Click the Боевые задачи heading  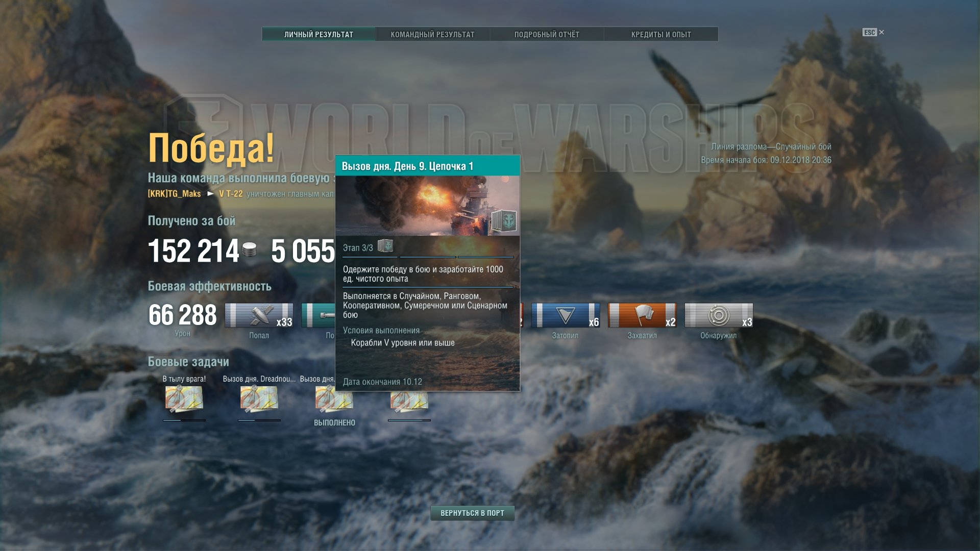tap(188, 362)
